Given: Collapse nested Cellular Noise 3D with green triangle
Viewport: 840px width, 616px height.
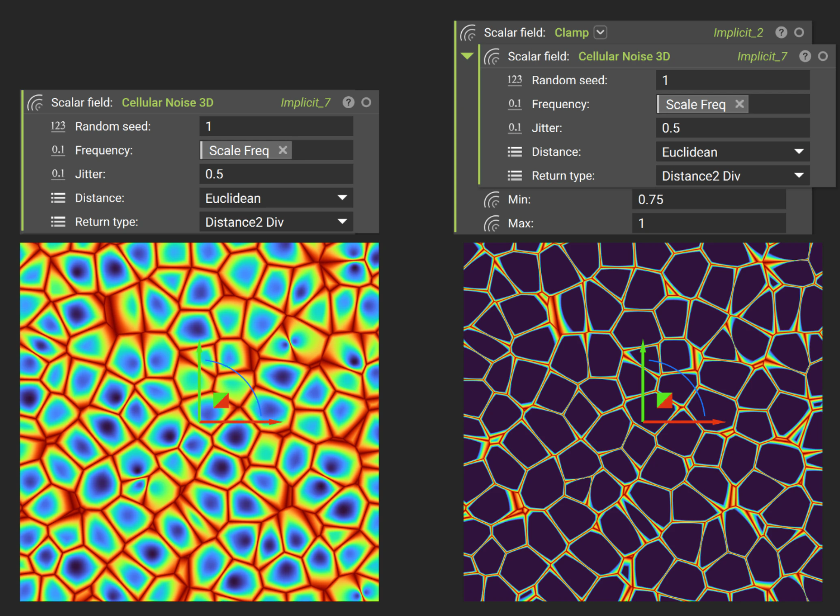Looking at the screenshot, I should 467,56.
